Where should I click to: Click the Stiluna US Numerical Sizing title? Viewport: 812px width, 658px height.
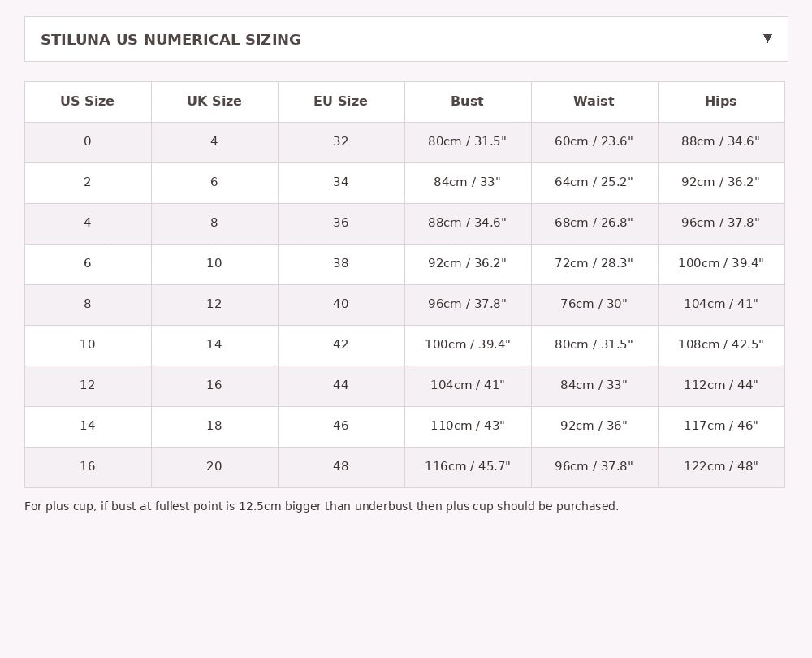(x=171, y=40)
